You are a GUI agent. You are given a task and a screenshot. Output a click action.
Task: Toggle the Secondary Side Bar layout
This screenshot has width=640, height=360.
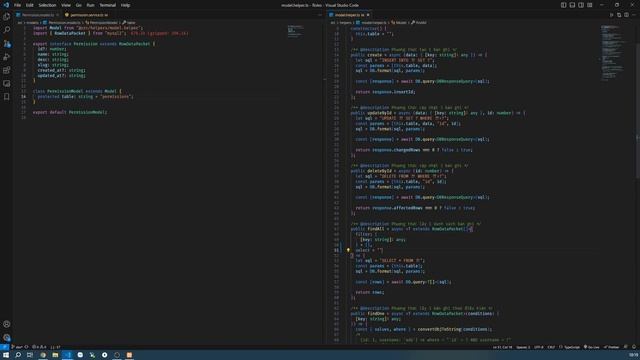tap(581, 5)
